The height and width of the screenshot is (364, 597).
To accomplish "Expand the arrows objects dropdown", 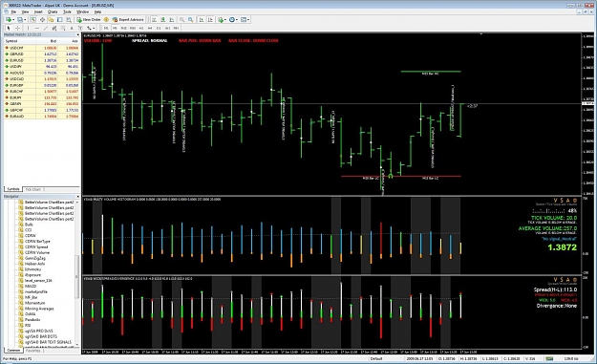I will coord(94,28).
